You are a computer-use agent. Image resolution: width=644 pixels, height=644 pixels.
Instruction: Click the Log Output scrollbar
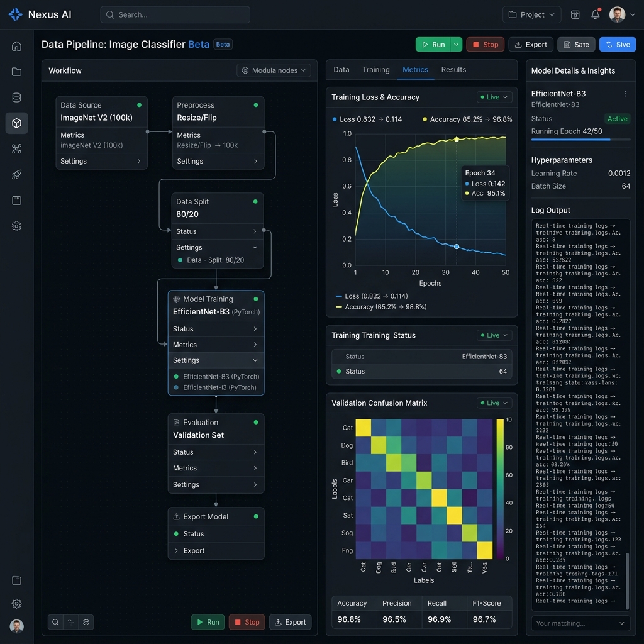pyautogui.click(x=627, y=580)
